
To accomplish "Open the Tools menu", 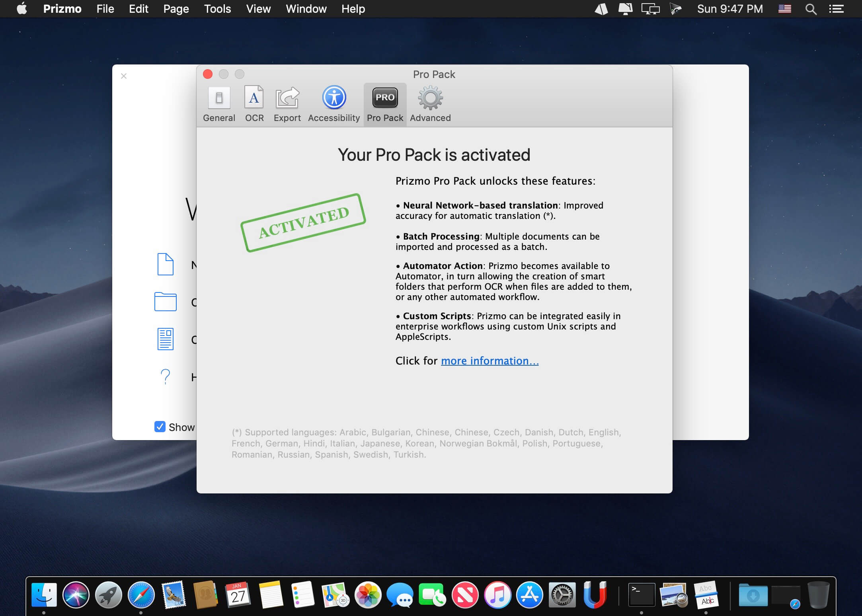I will point(217,9).
